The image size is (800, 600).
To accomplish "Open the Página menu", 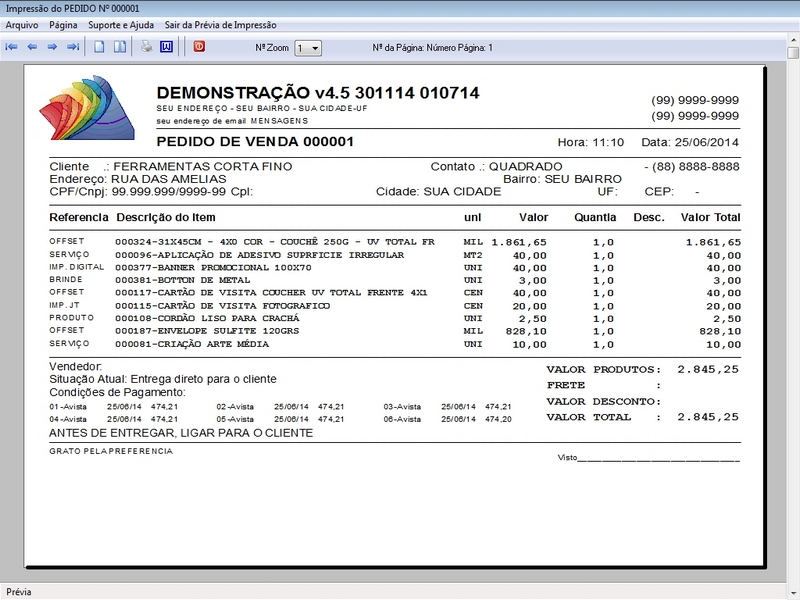I will (x=63, y=24).
